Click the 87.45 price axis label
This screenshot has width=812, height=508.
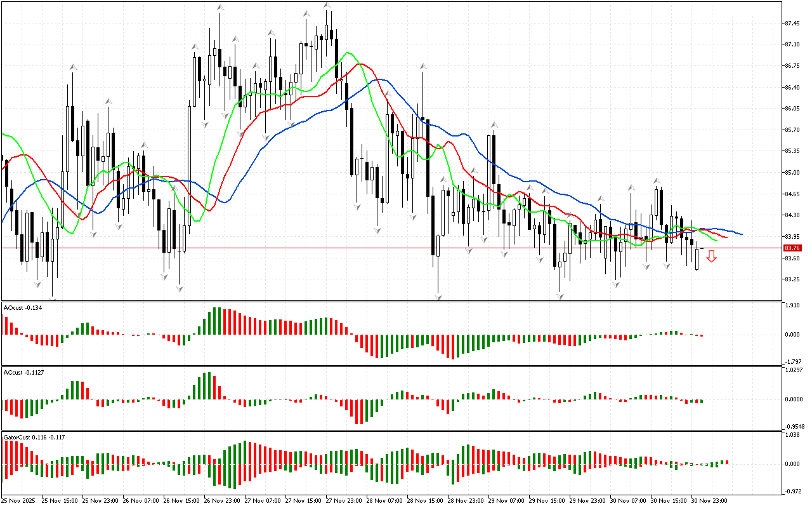pyautogui.click(x=792, y=23)
